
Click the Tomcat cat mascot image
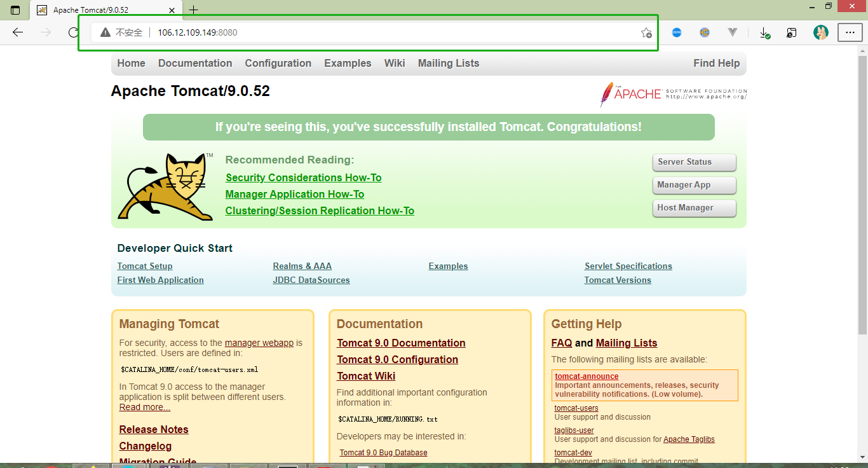coord(166,186)
